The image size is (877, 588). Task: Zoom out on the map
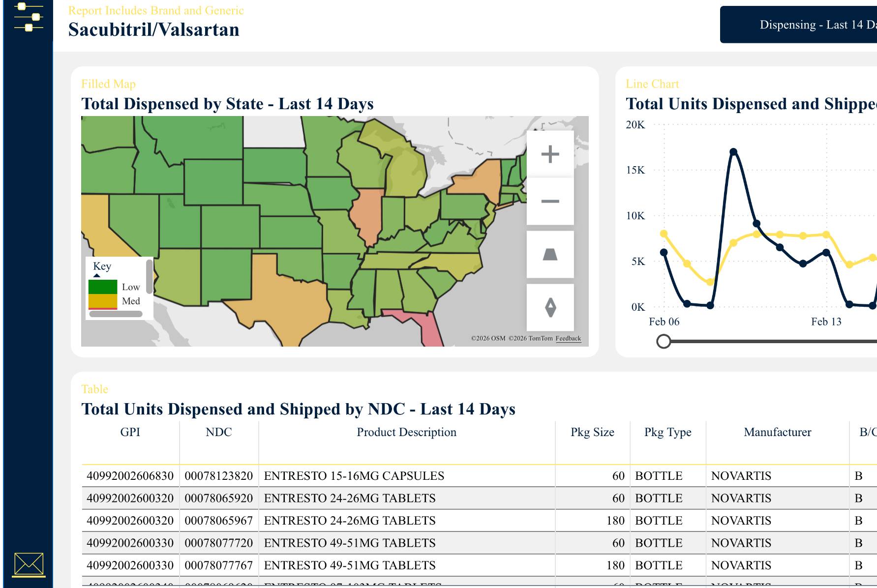click(x=550, y=201)
